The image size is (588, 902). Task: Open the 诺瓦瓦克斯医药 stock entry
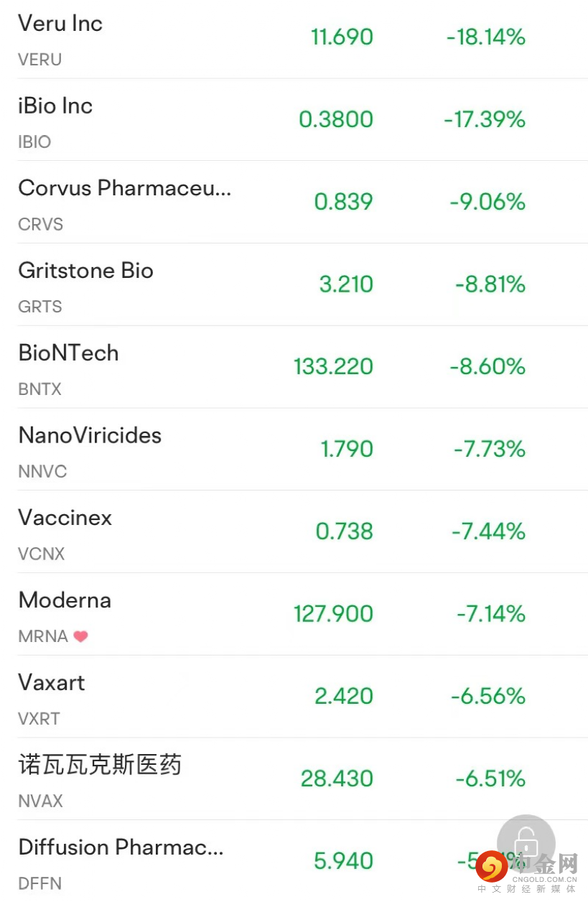(100, 765)
